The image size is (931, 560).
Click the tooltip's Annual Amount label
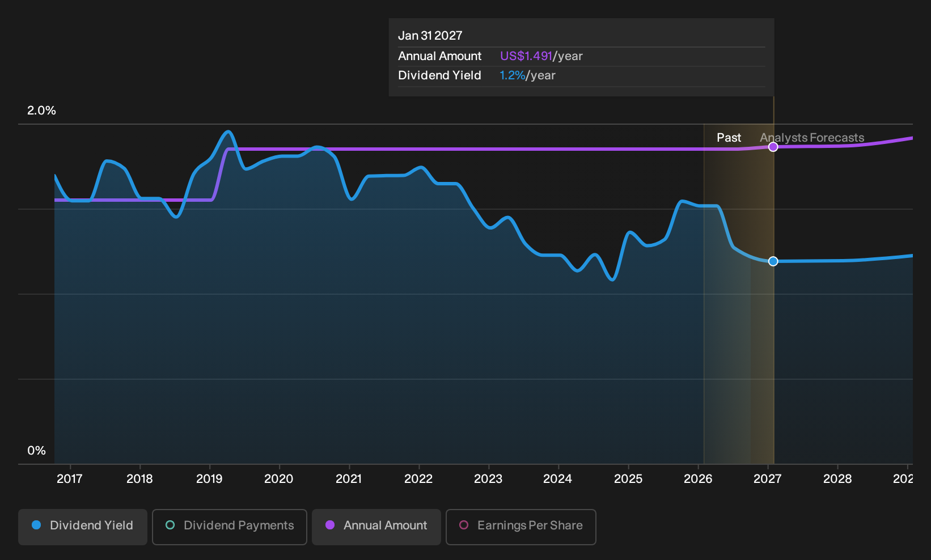pos(439,56)
